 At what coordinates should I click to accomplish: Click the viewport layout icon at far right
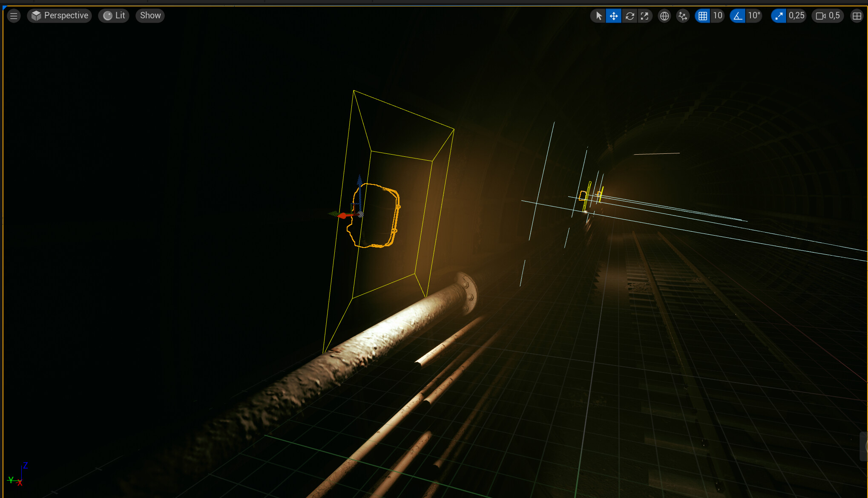857,15
